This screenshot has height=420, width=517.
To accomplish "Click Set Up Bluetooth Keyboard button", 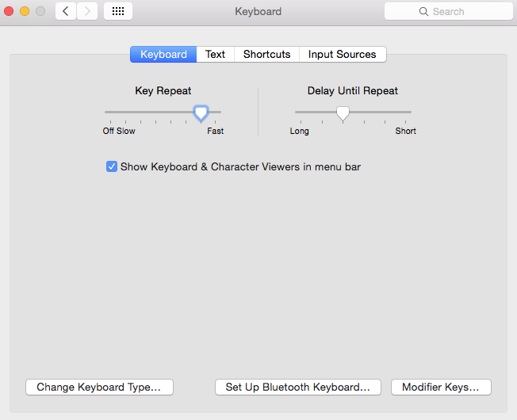I will coord(297,388).
